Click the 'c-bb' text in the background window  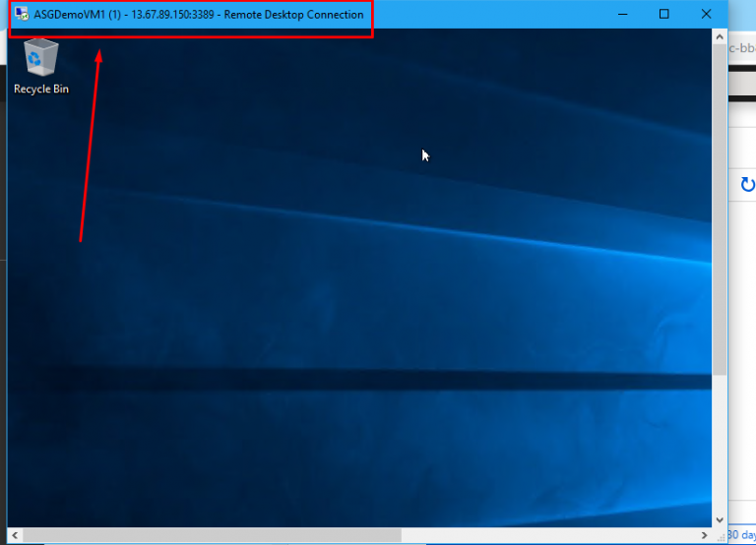click(x=741, y=48)
